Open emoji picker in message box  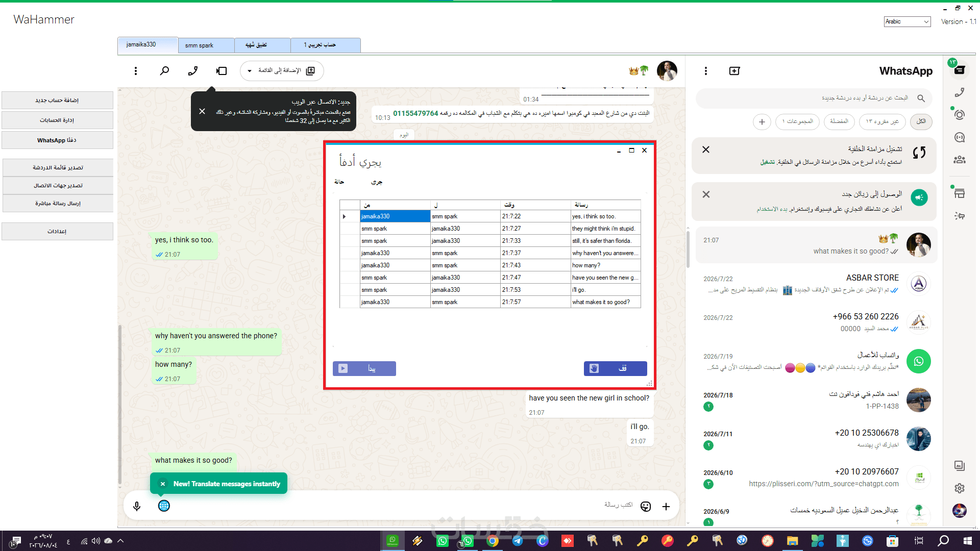pos(646,506)
